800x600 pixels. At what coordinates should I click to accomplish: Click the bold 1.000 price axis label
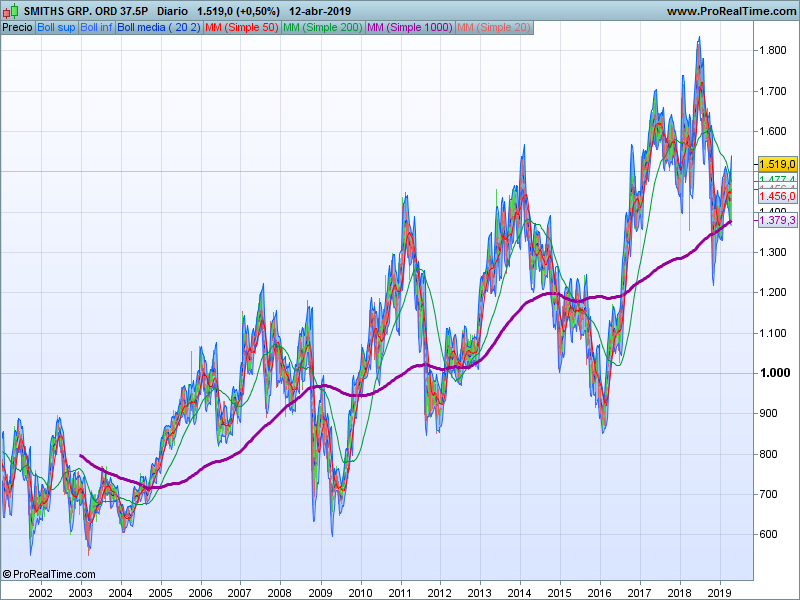[x=775, y=373]
